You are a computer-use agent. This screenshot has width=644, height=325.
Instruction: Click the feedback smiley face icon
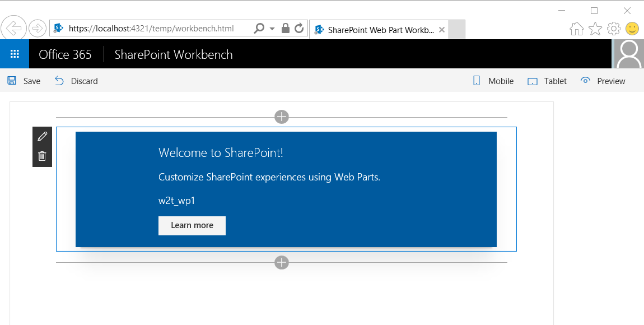[632, 29]
